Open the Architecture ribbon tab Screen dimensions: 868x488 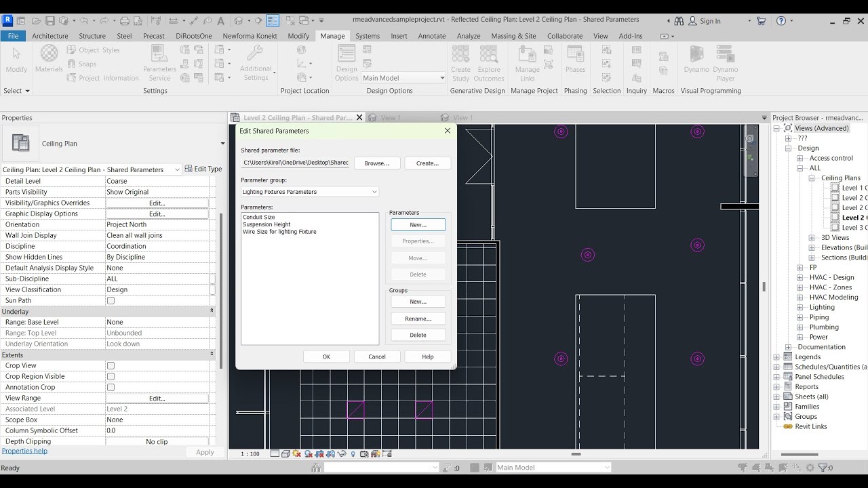(x=50, y=36)
